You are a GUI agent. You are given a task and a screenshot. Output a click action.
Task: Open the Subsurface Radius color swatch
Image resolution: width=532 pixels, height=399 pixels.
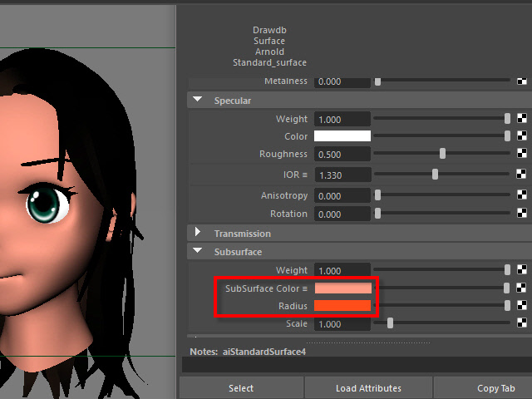(342, 306)
